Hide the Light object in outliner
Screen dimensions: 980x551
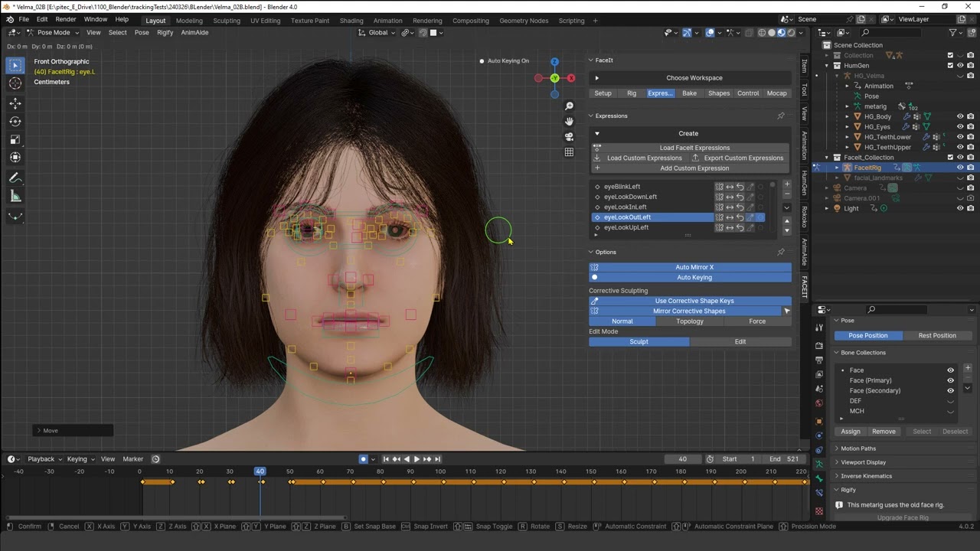tap(960, 208)
